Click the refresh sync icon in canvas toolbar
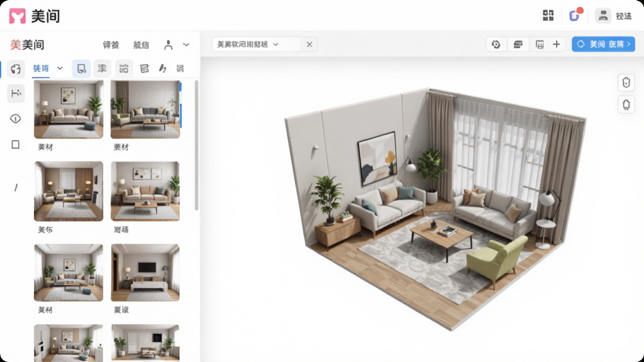This screenshot has height=362, width=644. (x=496, y=45)
